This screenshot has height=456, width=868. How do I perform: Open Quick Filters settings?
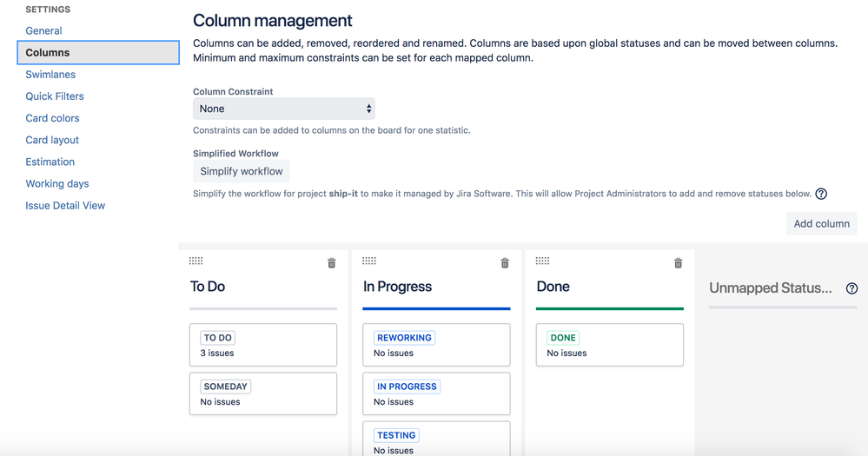click(x=55, y=96)
